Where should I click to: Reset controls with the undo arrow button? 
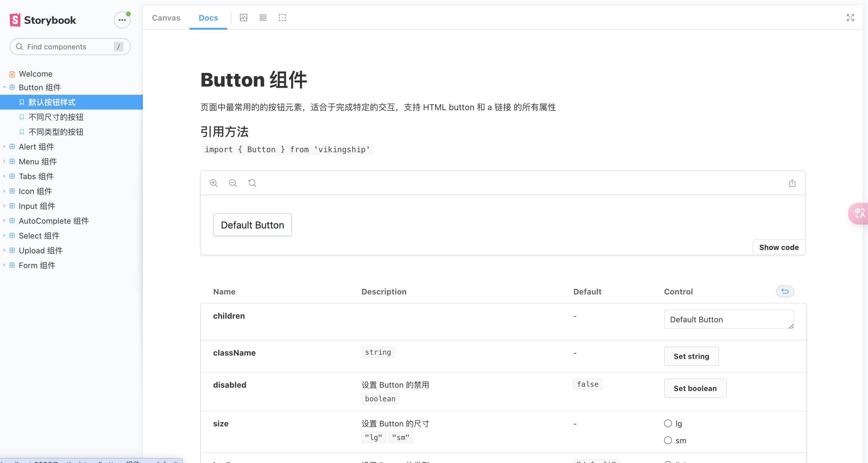785,291
